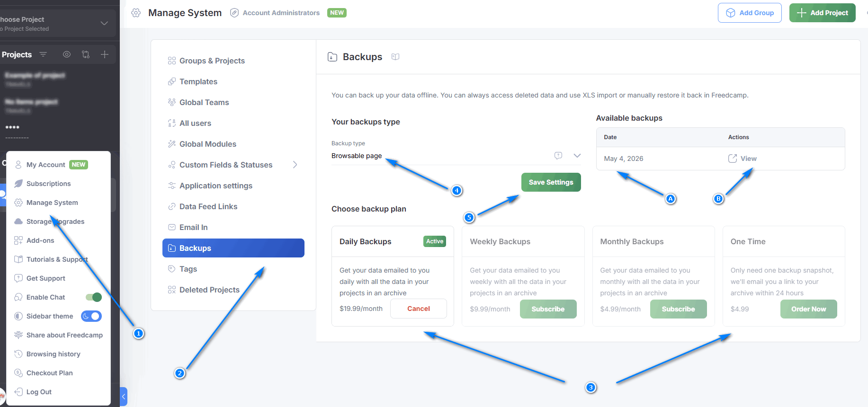Open the project sorting icon in Projects header
This screenshot has height=407, width=868.
(x=86, y=54)
